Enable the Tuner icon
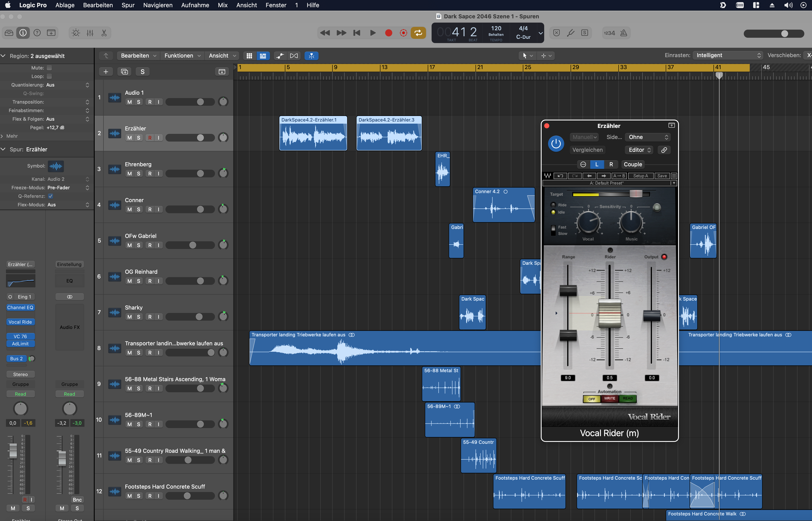Image resolution: width=812 pixels, height=521 pixels. click(x=570, y=33)
